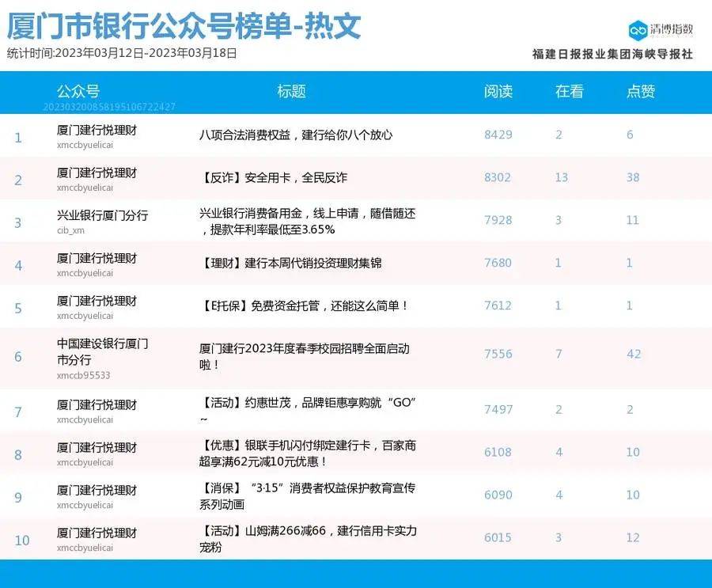Click the 点赞 column header

640,91
